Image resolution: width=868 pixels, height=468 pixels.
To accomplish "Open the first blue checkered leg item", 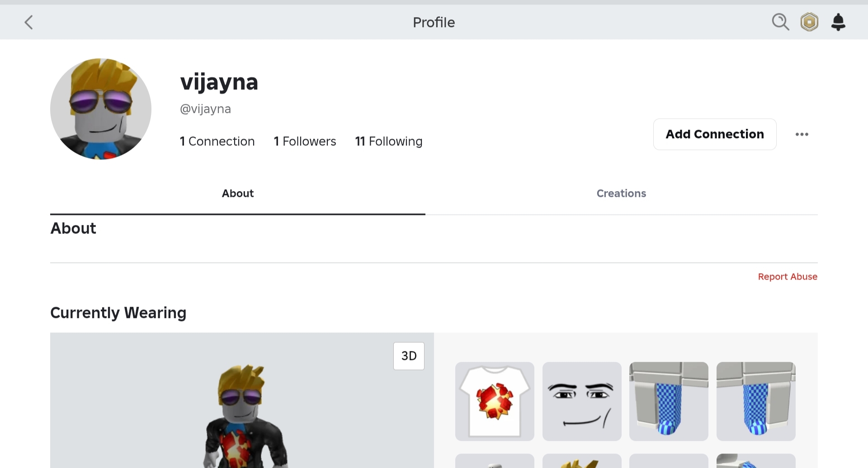I will (669, 401).
